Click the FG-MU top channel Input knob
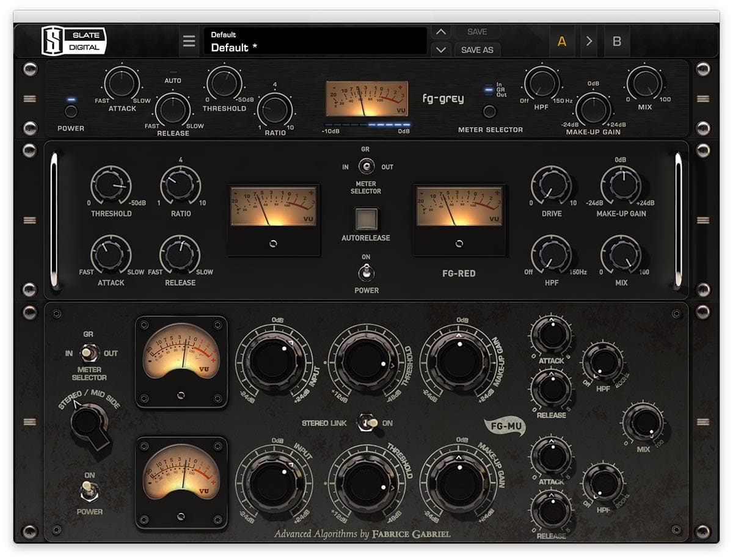The width and height of the screenshot is (733, 560). (x=274, y=363)
